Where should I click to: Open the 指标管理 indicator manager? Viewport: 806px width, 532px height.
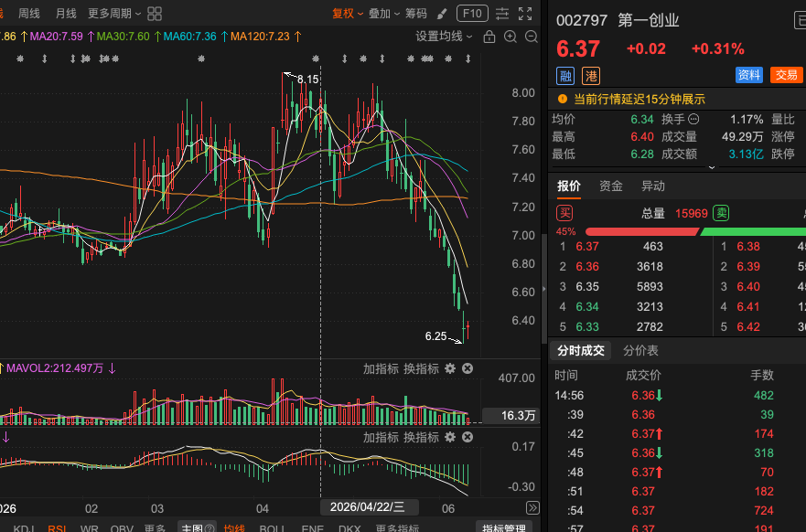(504, 527)
